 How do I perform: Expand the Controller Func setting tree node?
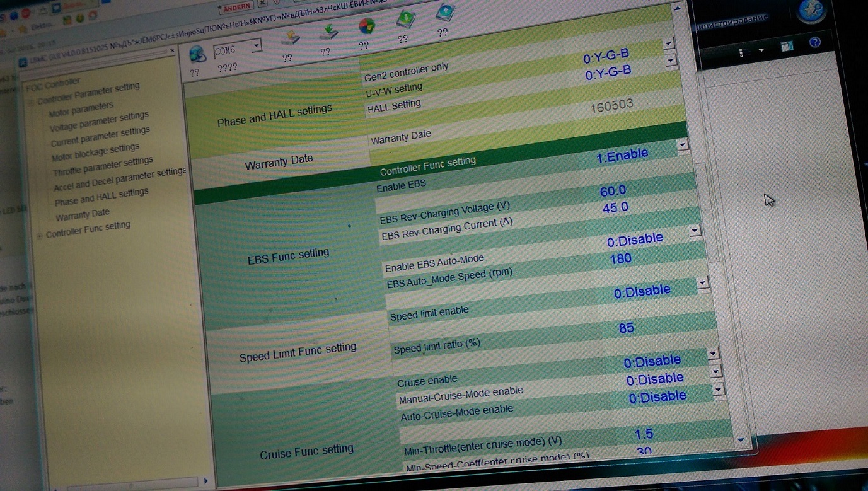pos(40,235)
